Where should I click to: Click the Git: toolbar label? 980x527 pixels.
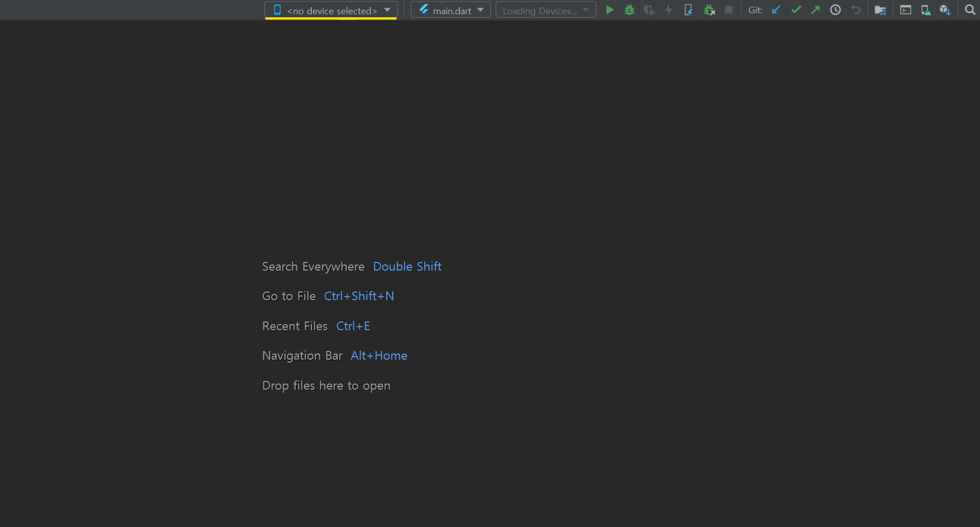pos(755,10)
